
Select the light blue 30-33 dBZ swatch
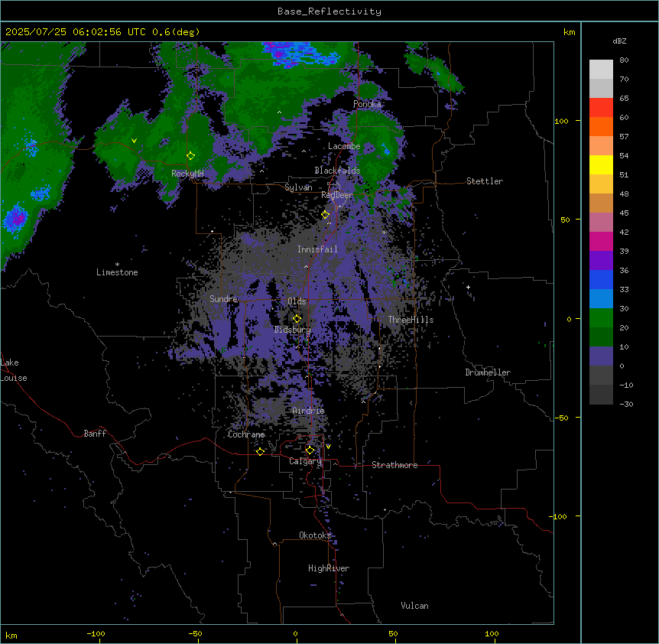pos(601,298)
